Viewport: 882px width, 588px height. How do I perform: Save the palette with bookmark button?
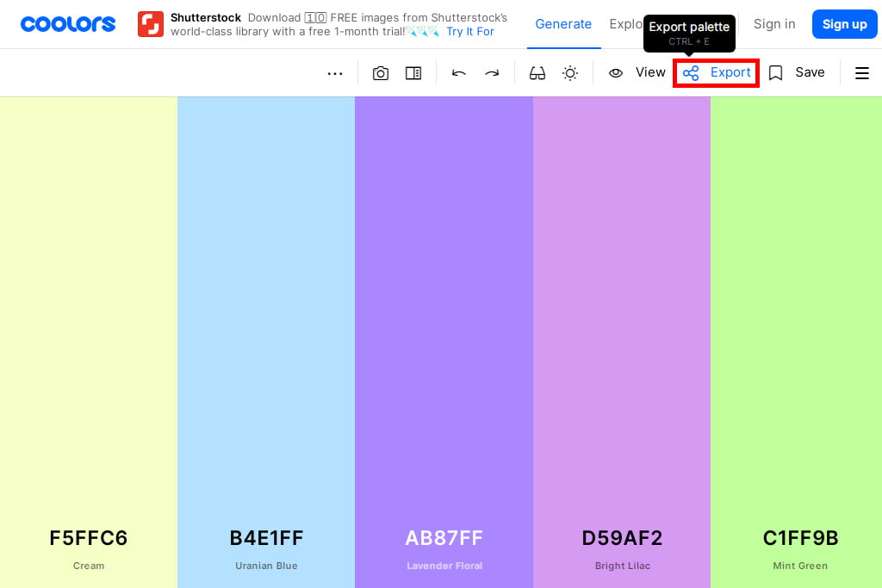coord(797,73)
